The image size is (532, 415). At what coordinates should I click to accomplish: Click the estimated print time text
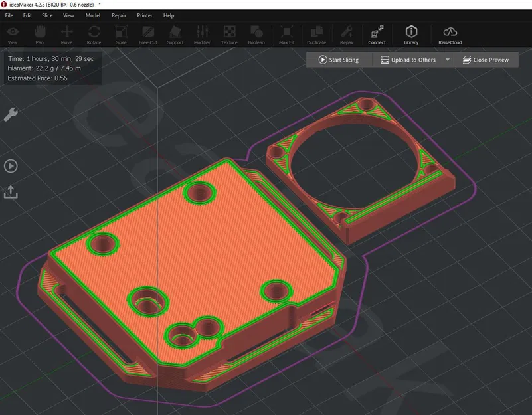[50, 58]
